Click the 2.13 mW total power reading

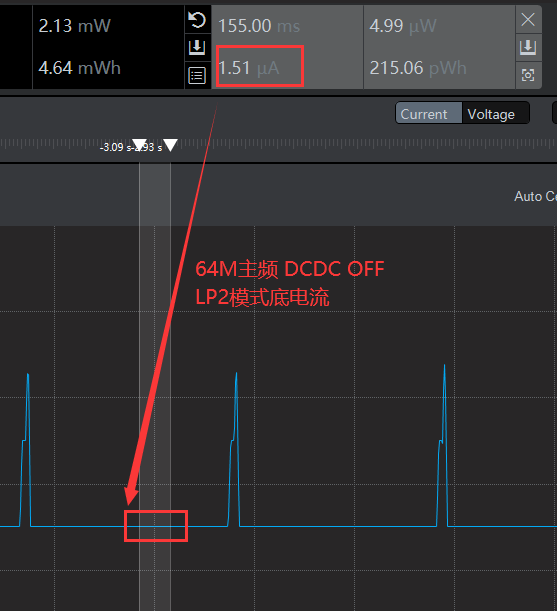click(74, 26)
